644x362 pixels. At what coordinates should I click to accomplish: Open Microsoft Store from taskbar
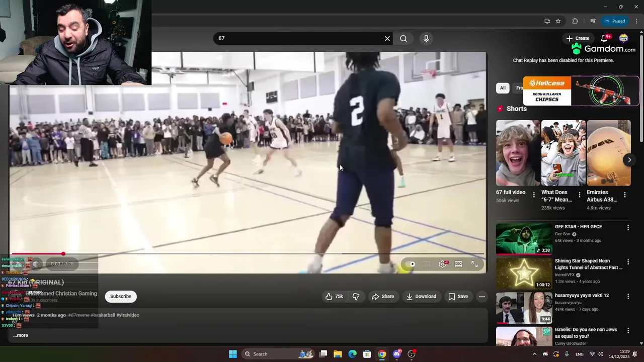pyautogui.click(x=367, y=354)
